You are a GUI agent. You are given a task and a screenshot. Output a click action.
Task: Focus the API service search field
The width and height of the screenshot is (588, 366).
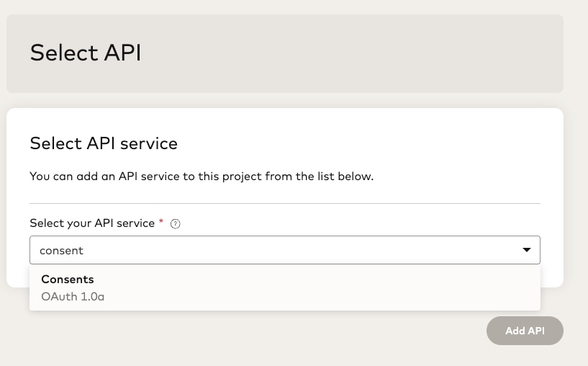point(273,250)
